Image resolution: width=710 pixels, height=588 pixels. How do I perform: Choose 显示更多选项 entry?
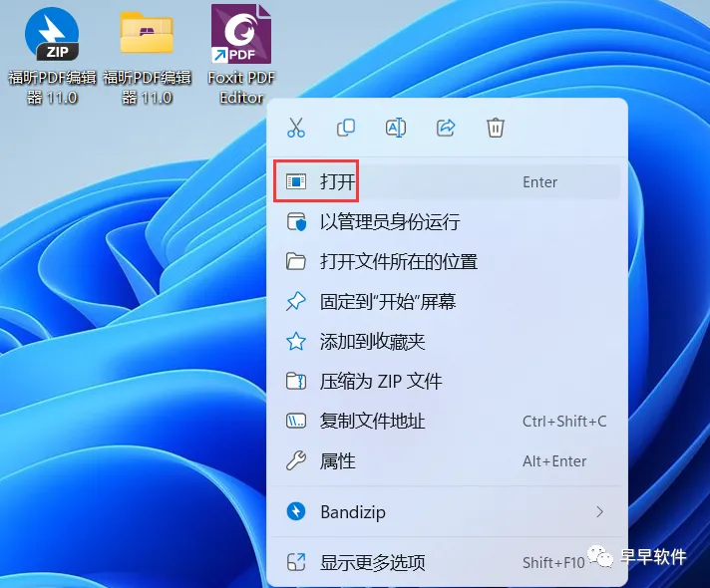[447, 563]
